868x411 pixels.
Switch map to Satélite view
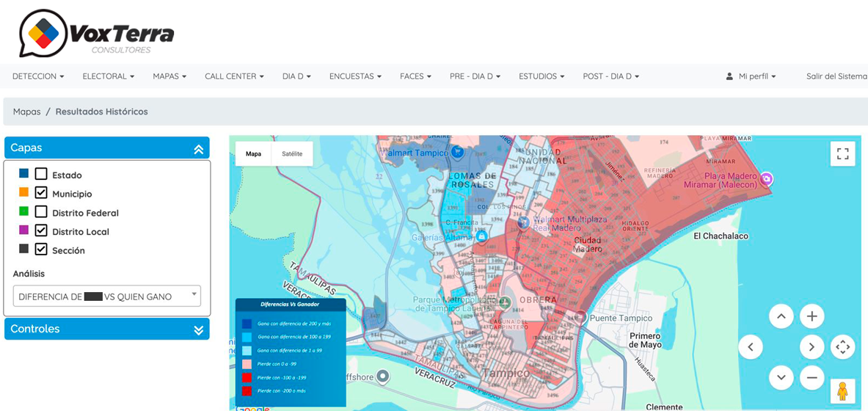click(292, 154)
